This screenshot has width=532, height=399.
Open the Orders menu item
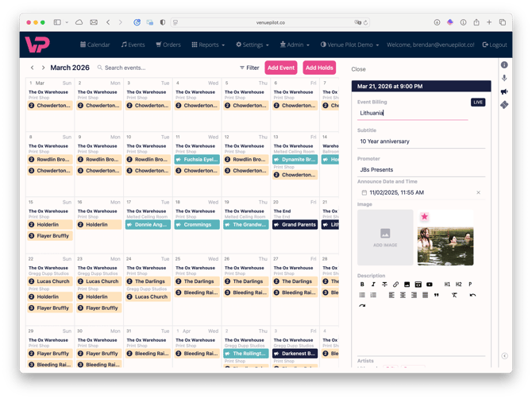point(168,45)
